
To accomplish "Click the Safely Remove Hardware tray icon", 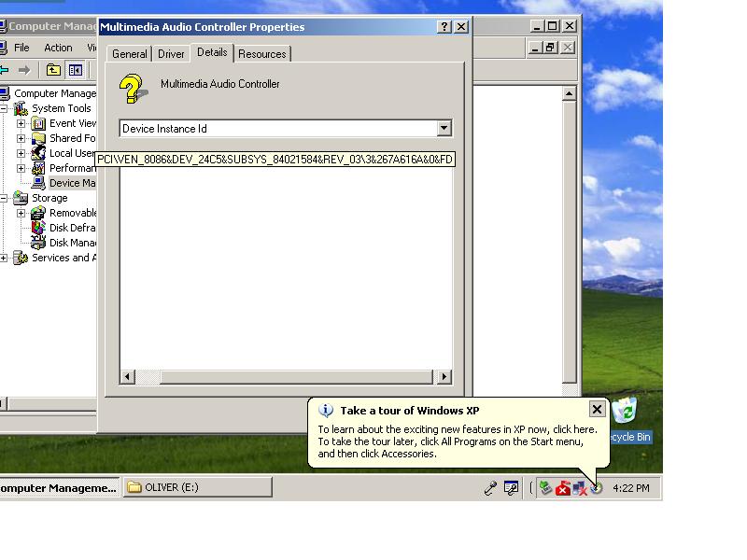I will pyautogui.click(x=546, y=488).
